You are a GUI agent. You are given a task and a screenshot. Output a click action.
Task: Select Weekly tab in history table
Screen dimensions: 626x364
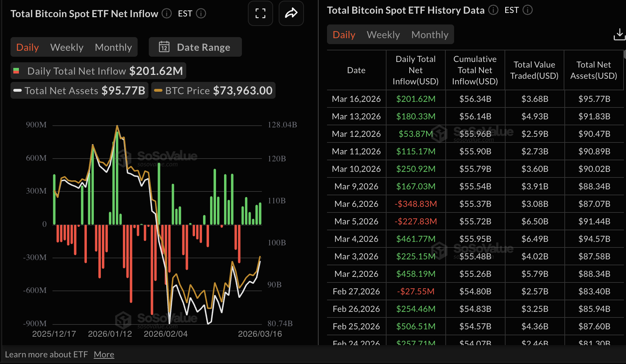[x=383, y=35]
